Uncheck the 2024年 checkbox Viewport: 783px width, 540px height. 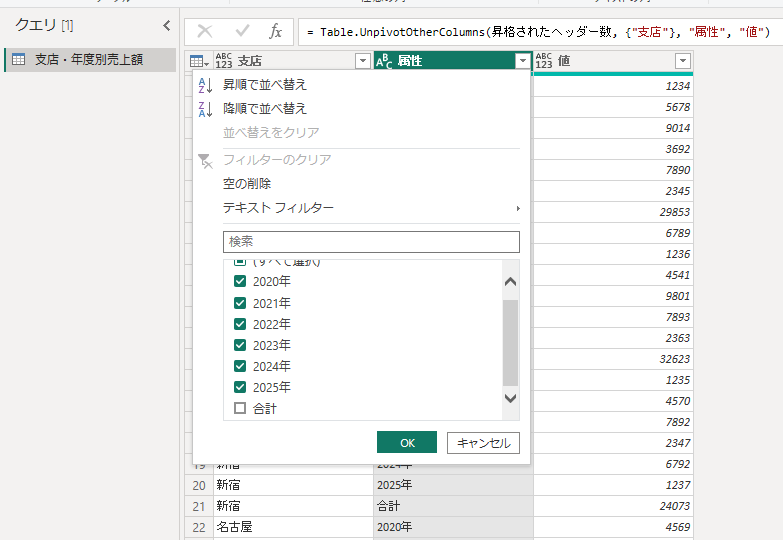pos(240,366)
